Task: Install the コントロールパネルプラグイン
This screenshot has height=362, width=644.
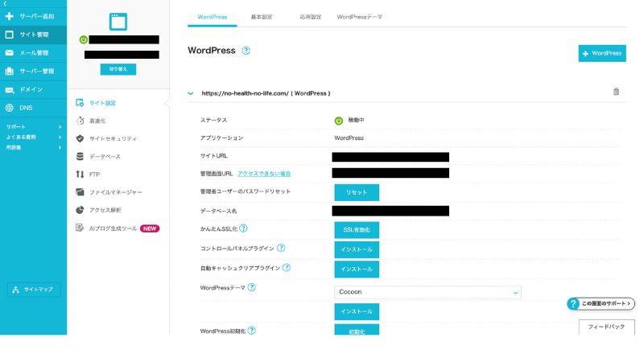Action: 357,249
